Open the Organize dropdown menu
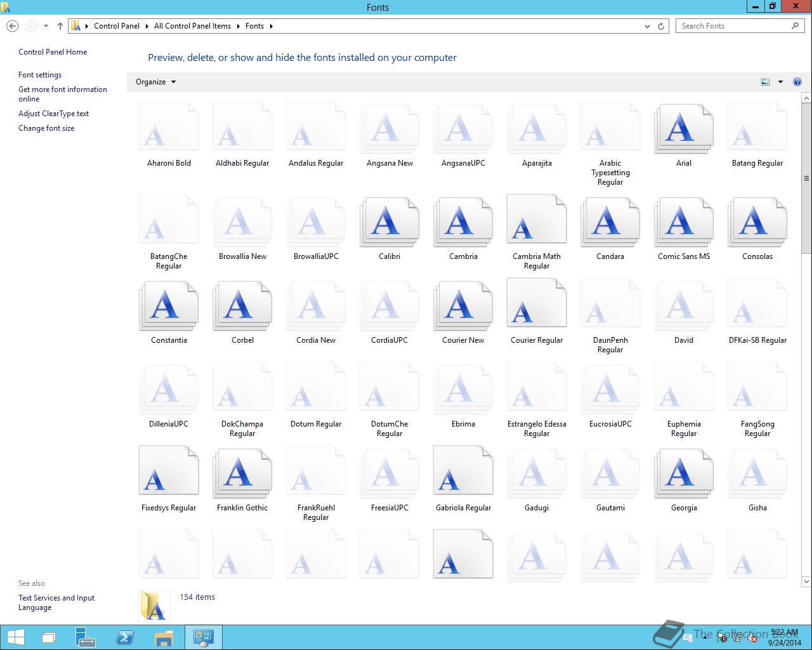 pos(156,82)
